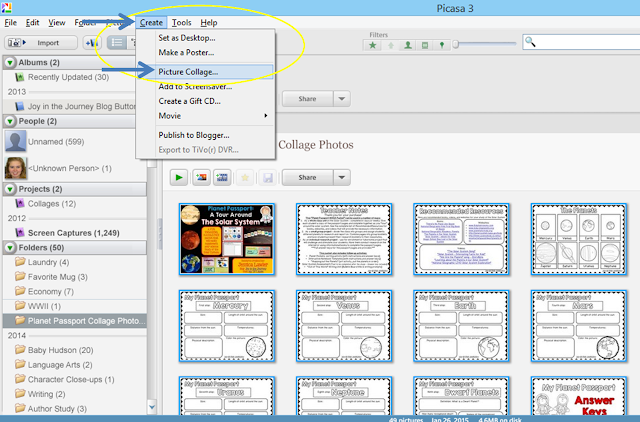Collapse the Folders section
The image size is (640, 422).
point(10,248)
